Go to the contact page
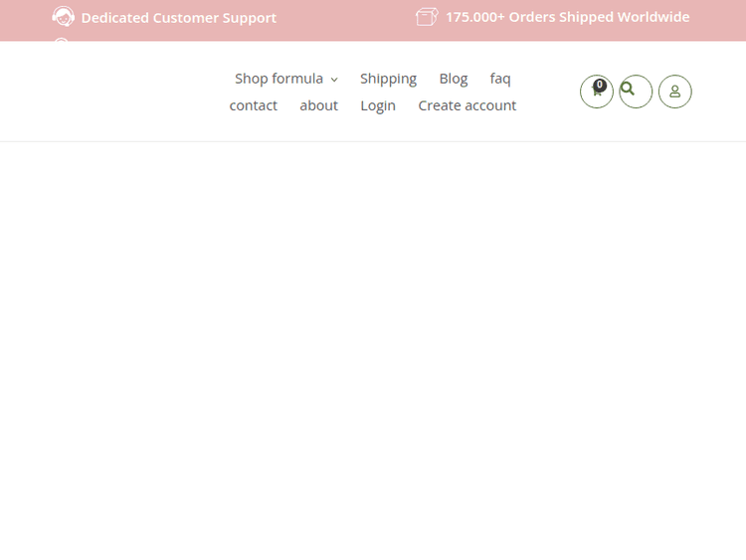 point(253,105)
